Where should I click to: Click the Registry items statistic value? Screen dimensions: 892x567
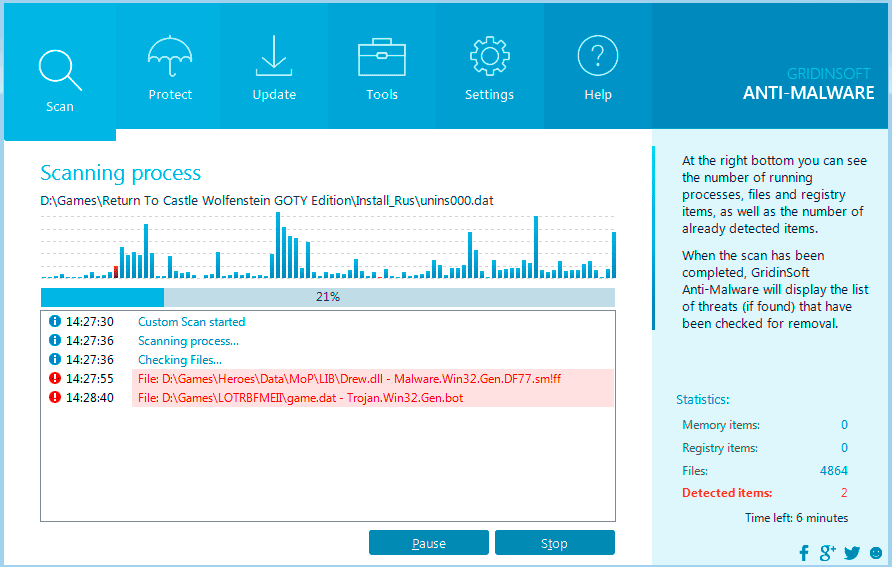(x=844, y=448)
